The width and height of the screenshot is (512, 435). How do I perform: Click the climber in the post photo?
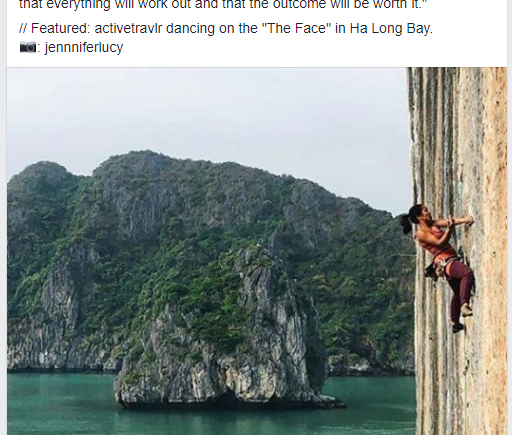438,268
